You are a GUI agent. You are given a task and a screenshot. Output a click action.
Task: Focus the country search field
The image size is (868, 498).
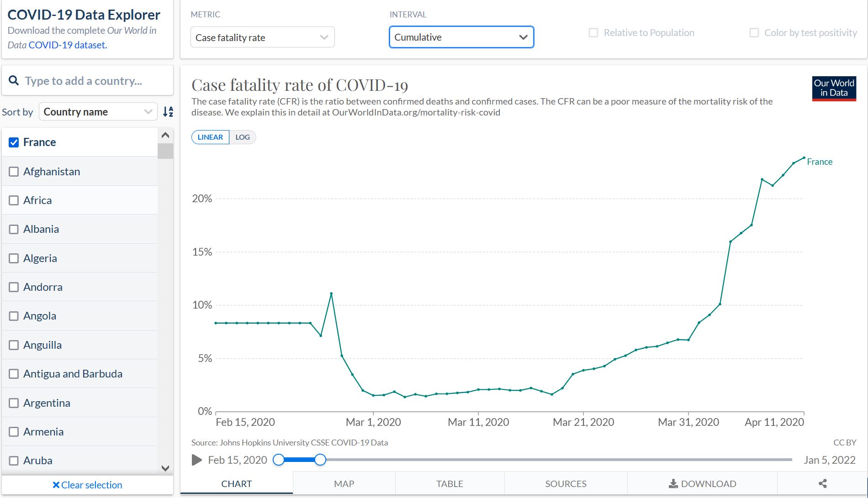(x=88, y=81)
